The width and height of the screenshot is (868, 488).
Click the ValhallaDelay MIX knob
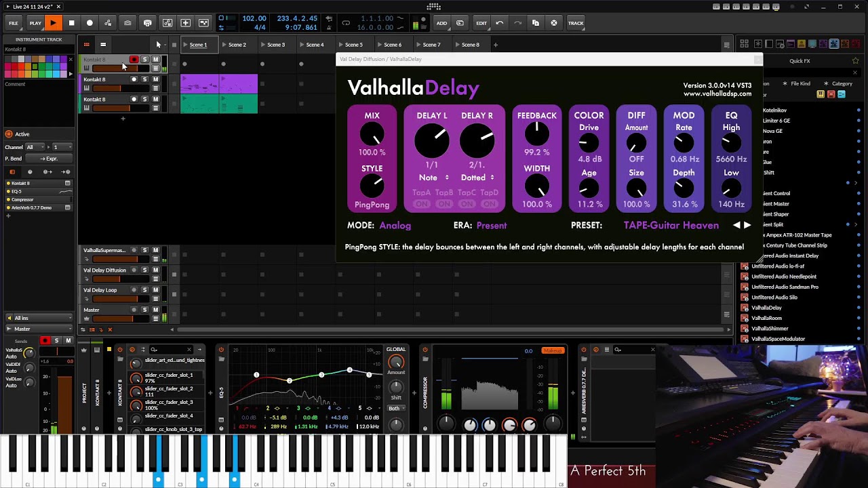372,135
